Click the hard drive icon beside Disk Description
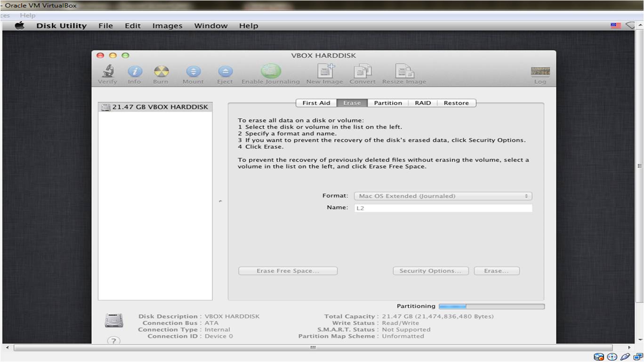 tap(114, 321)
